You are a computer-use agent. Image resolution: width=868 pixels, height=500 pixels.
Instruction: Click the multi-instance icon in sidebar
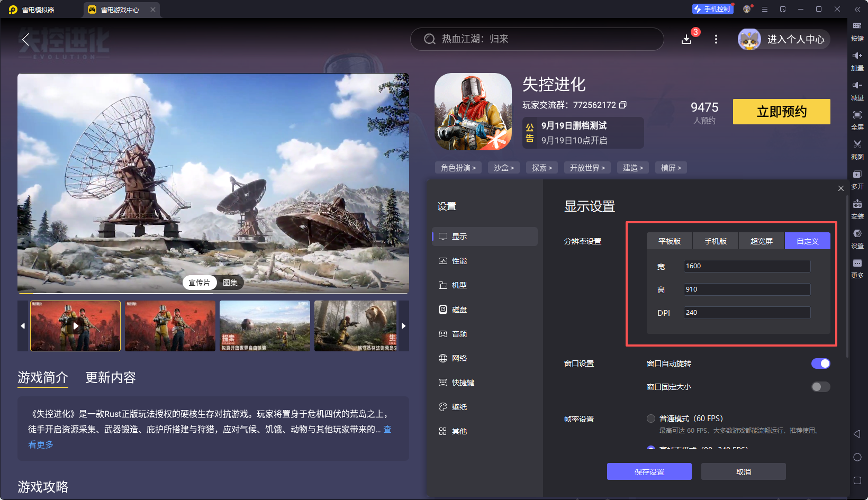[857, 175]
